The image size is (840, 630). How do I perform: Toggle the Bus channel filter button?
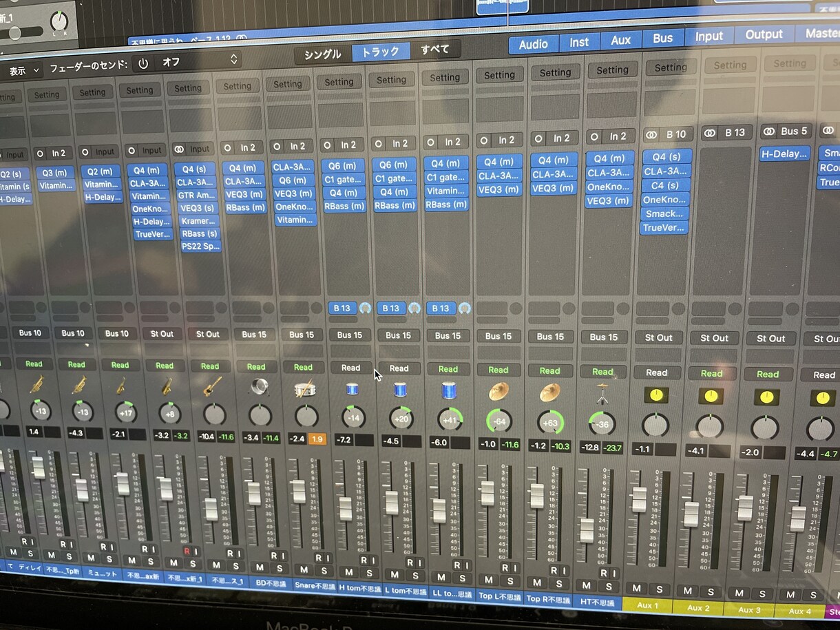(662, 39)
